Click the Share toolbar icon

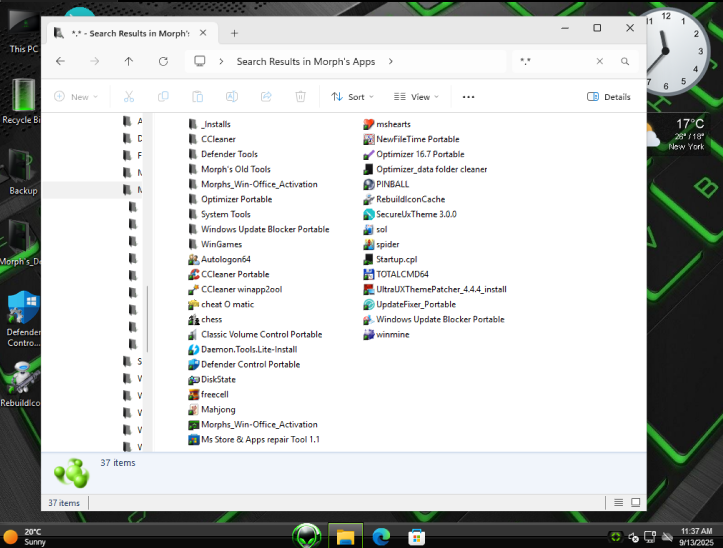(x=266, y=97)
